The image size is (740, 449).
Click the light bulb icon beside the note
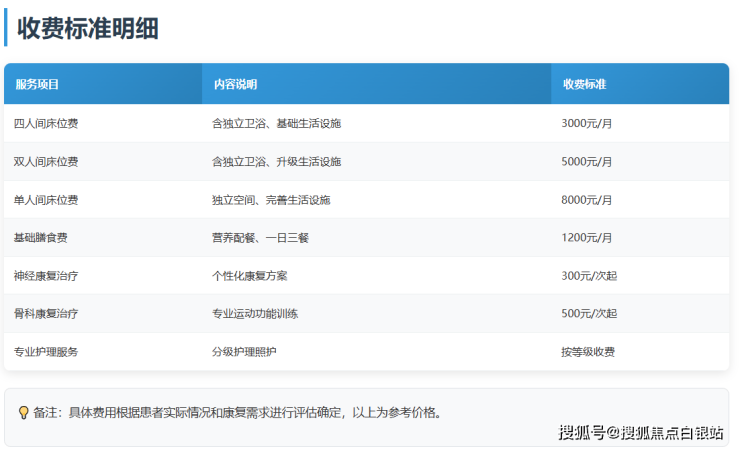click(x=24, y=412)
